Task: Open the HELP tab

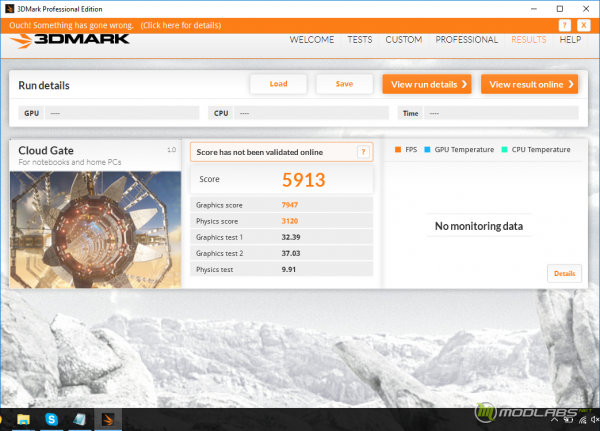Action: 570,40
